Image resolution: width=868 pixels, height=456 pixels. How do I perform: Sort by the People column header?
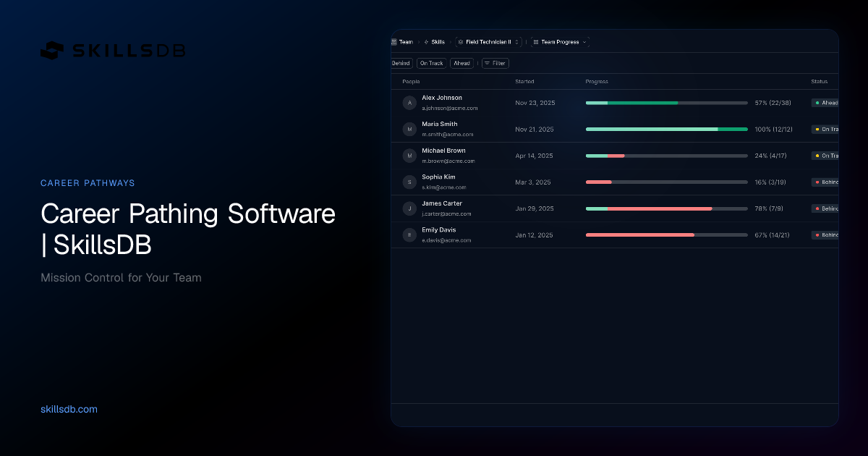pos(411,81)
